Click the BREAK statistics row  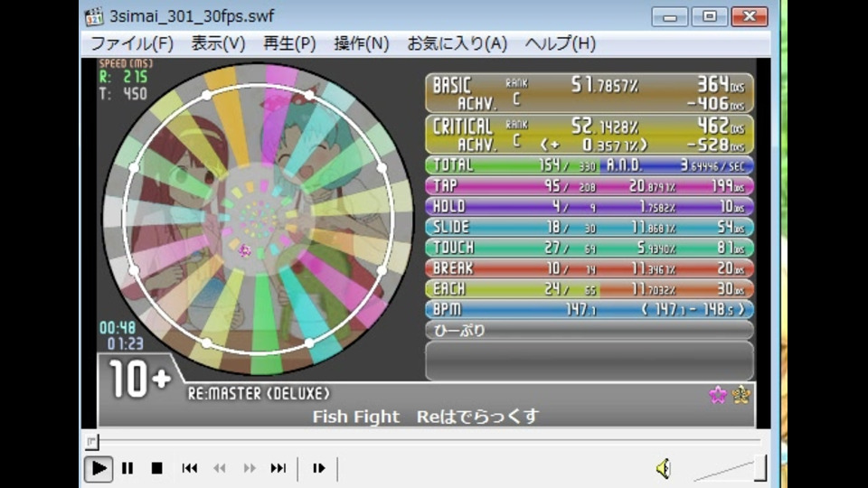coord(590,268)
